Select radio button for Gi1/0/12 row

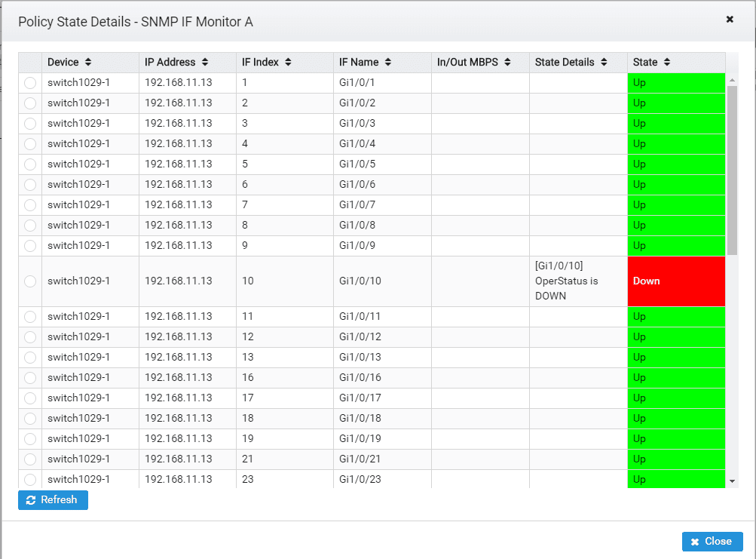pyautogui.click(x=30, y=337)
